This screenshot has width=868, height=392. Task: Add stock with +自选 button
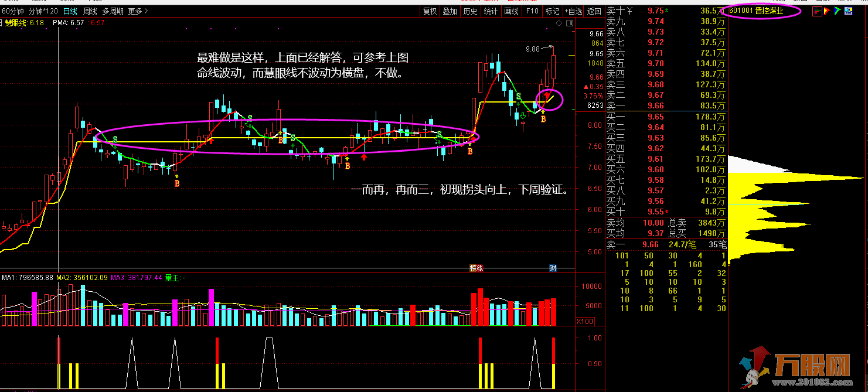pos(573,11)
